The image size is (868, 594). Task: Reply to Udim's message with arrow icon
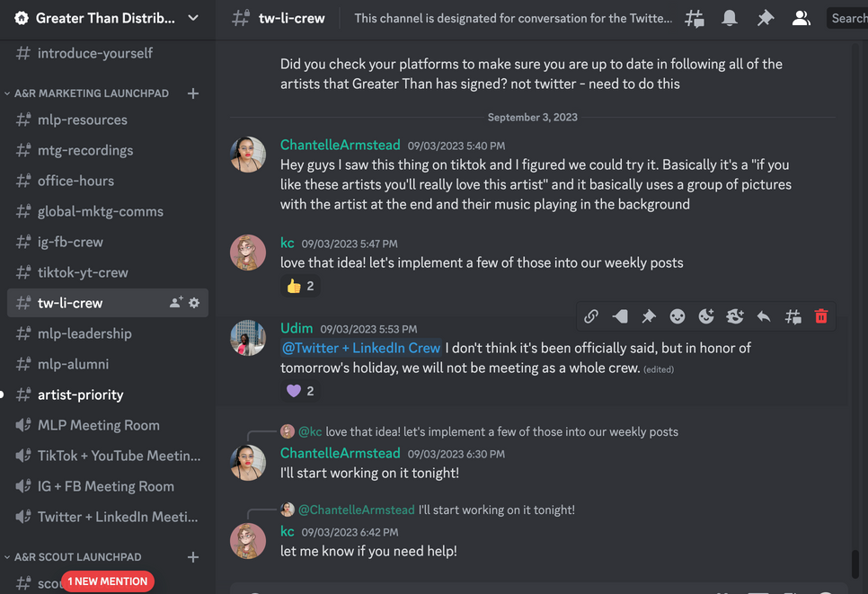coord(764,316)
